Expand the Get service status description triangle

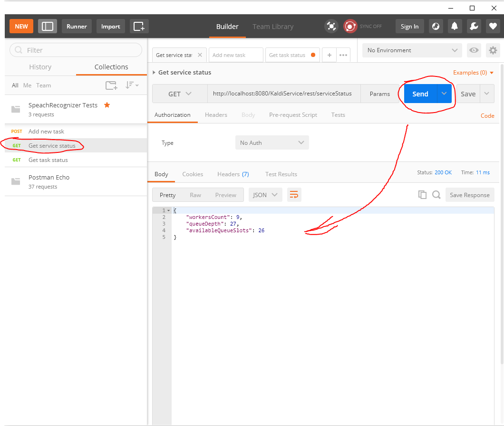pos(154,73)
